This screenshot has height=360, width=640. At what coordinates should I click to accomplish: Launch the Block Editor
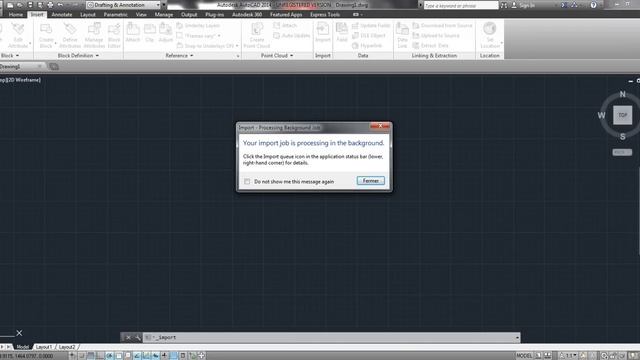coord(114,35)
